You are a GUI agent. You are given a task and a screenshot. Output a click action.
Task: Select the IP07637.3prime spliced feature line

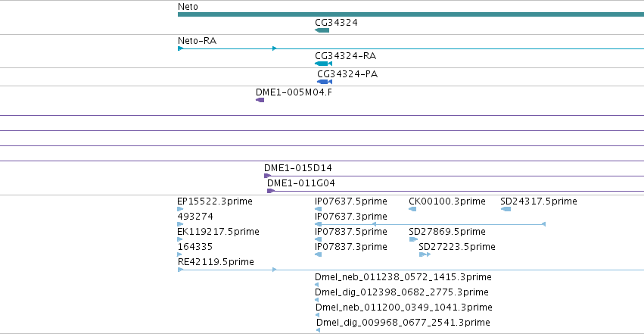(x=430, y=224)
